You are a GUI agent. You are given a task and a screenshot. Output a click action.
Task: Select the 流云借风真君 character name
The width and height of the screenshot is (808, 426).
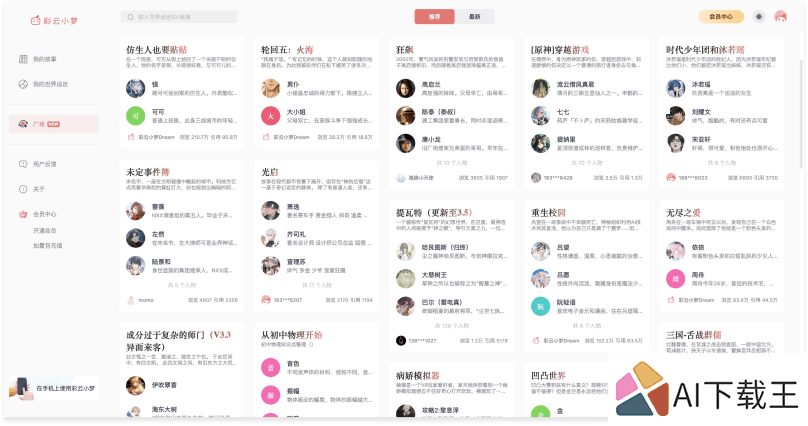tap(575, 84)
